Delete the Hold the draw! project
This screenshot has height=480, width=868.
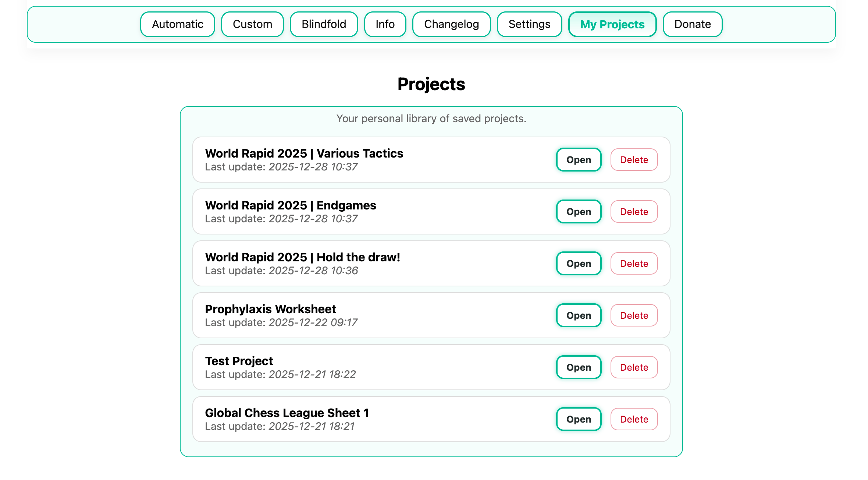[x=634, y=264]
